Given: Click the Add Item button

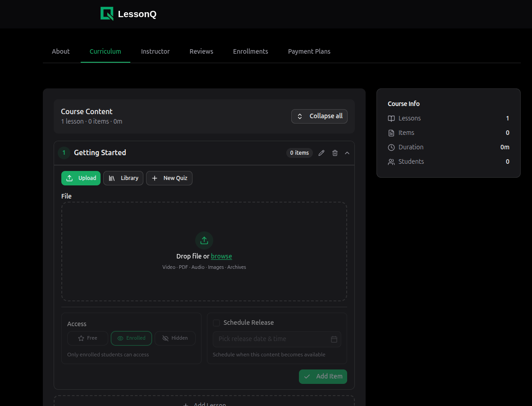Looking at the screenshot, I should 323,377.
